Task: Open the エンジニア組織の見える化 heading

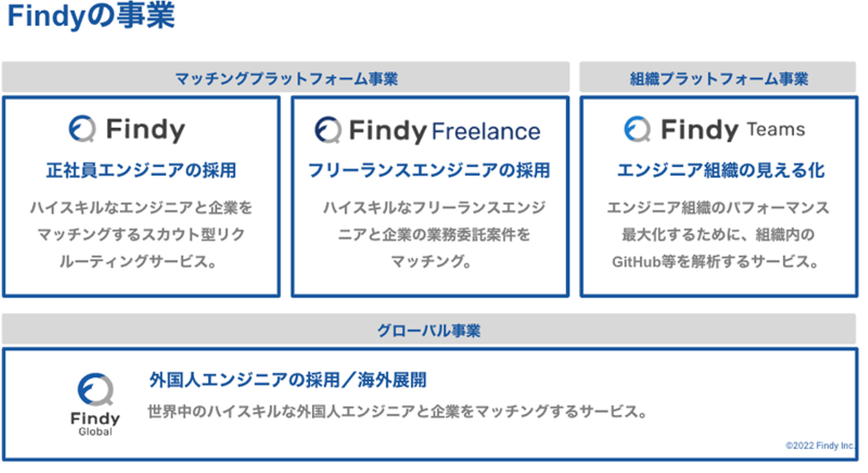Action: (x=720, y=171)
